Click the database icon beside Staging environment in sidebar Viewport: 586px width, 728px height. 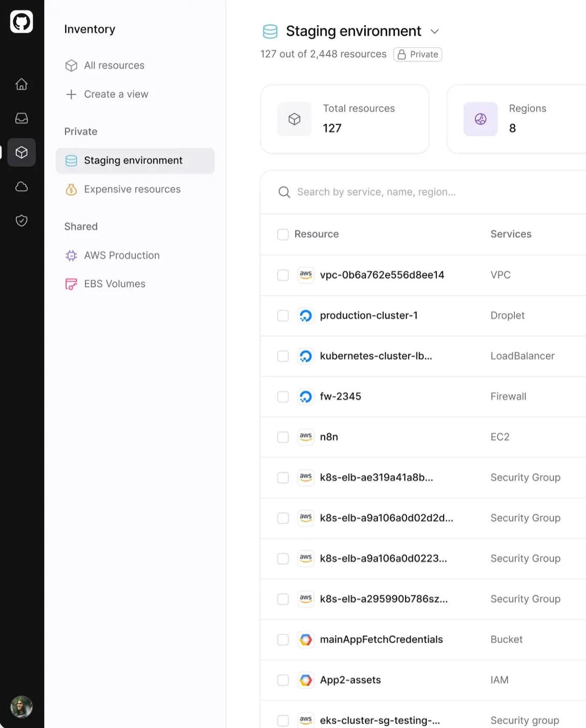pyautogui.click(x=71, y=161)
